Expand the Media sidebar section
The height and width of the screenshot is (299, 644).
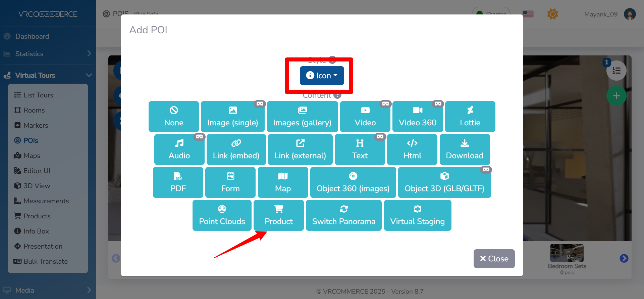(48, 290)
